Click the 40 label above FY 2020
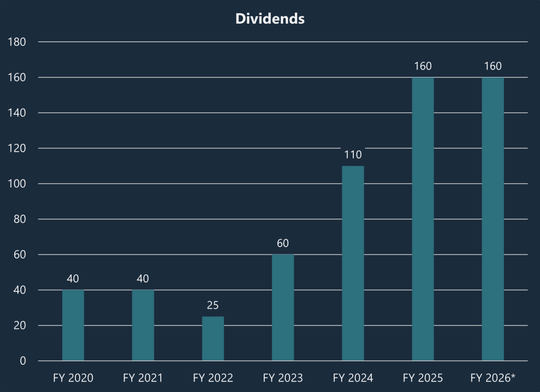Image resolution: width=540 pixels, height=392 pixels. 73,278
